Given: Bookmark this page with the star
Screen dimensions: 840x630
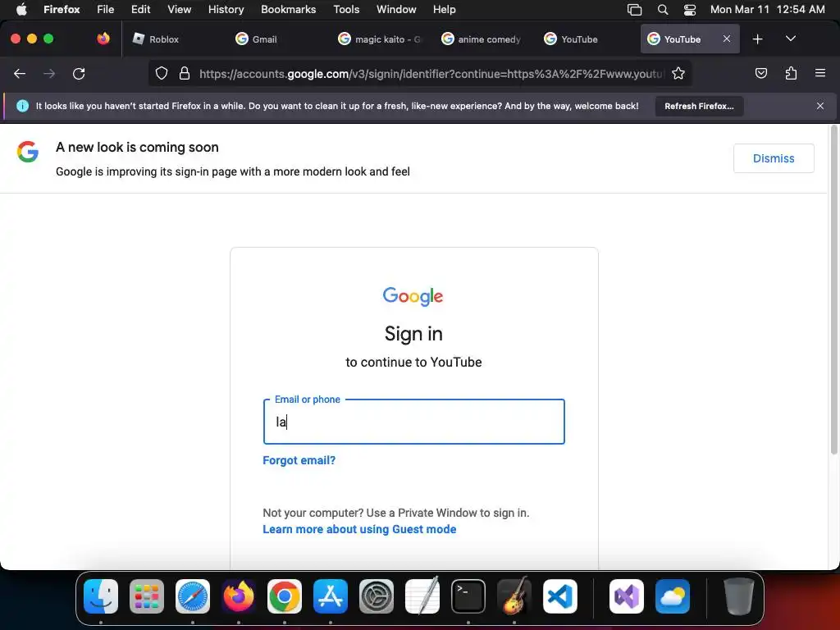Looking at the screenshot, I should point(678,73).
